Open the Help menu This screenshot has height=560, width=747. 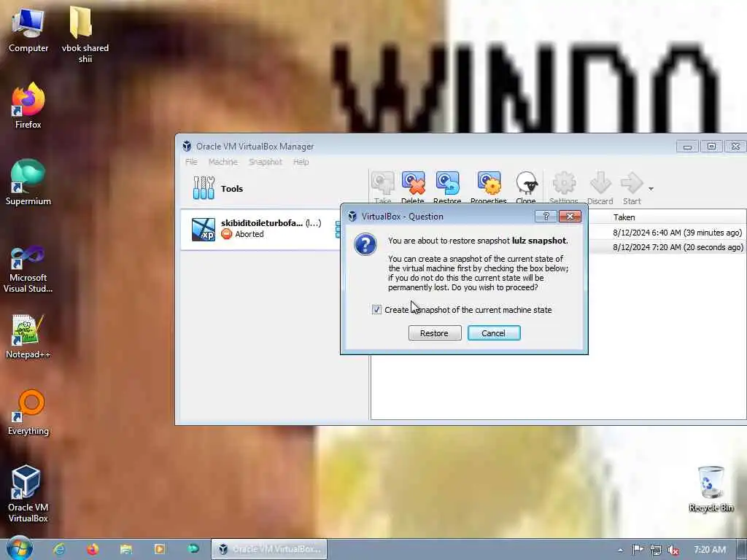coord(301,162)
